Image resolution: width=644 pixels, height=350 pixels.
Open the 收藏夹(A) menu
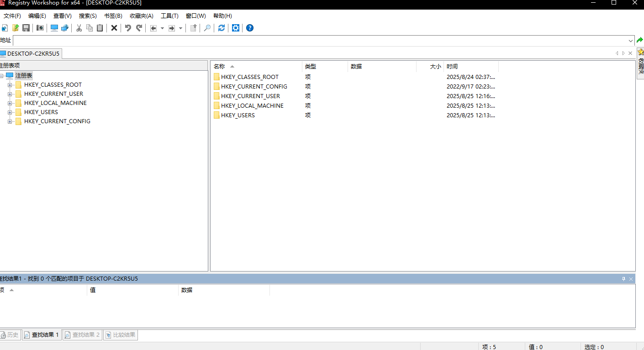[x=142, y=16]
